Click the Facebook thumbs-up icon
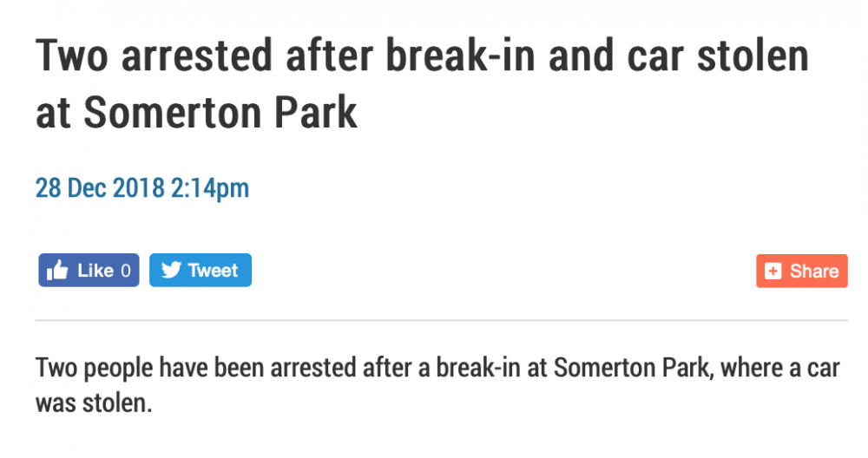 point(58,271)
